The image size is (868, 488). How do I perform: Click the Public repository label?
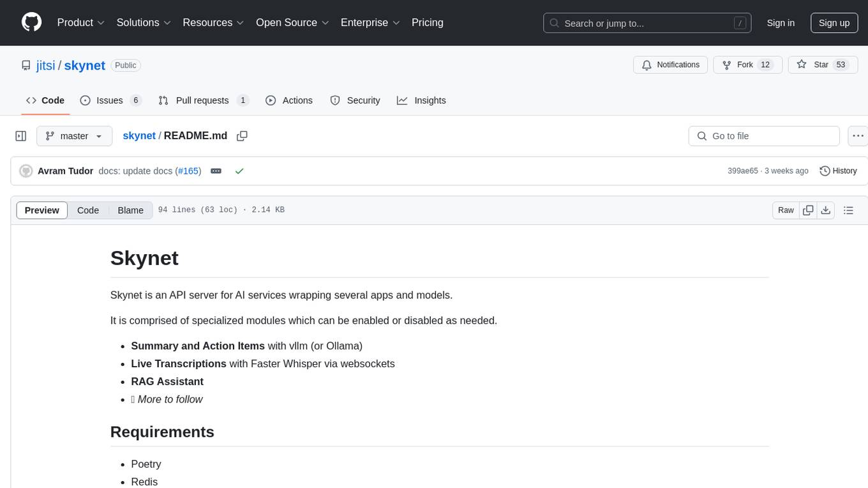click(126, 65)
